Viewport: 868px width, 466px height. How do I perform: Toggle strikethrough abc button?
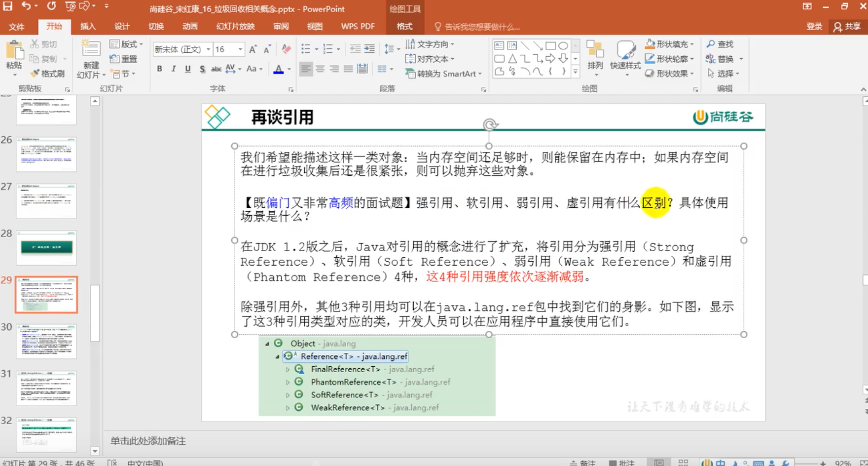click(x=216, y=69)
